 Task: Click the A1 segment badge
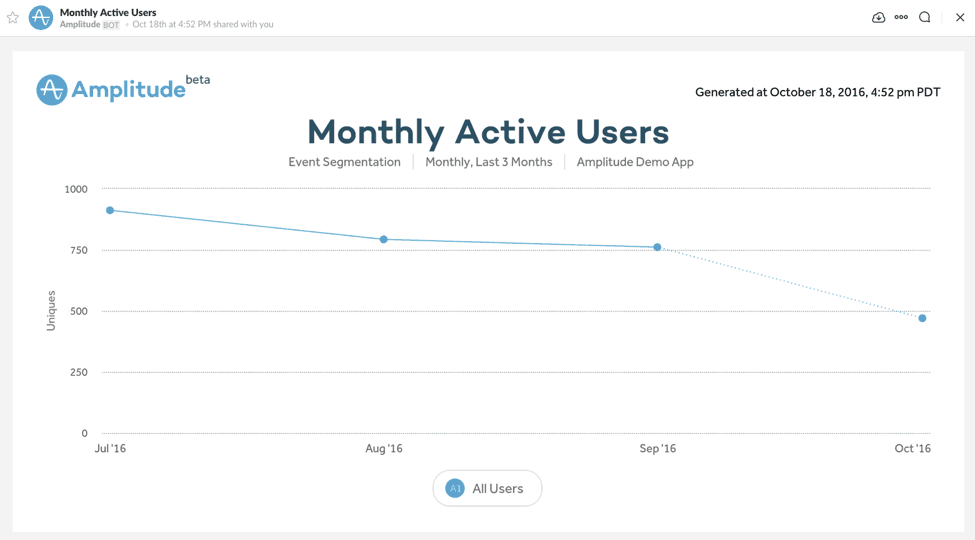455,489
